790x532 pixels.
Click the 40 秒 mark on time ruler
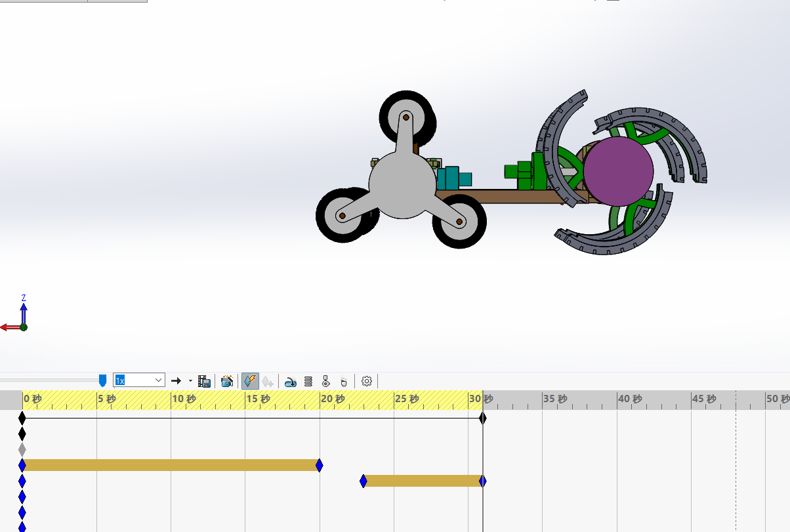coord(630,399)
